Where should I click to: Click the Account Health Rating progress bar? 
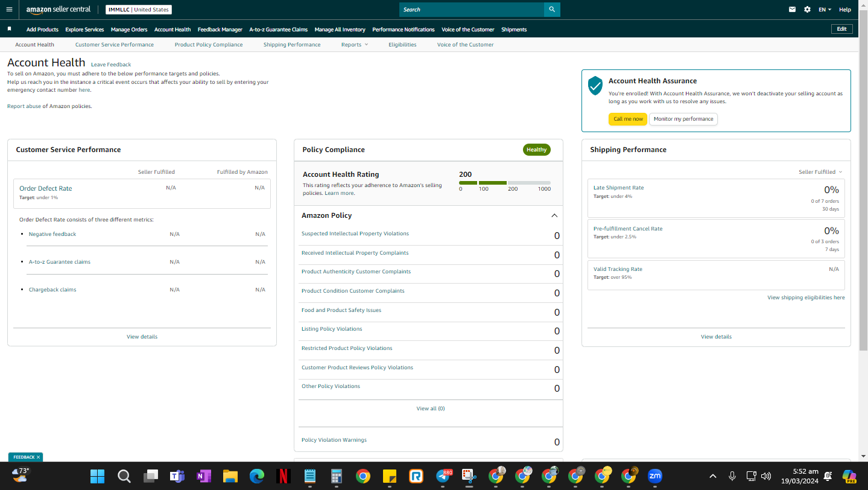(x=505, y=183)
